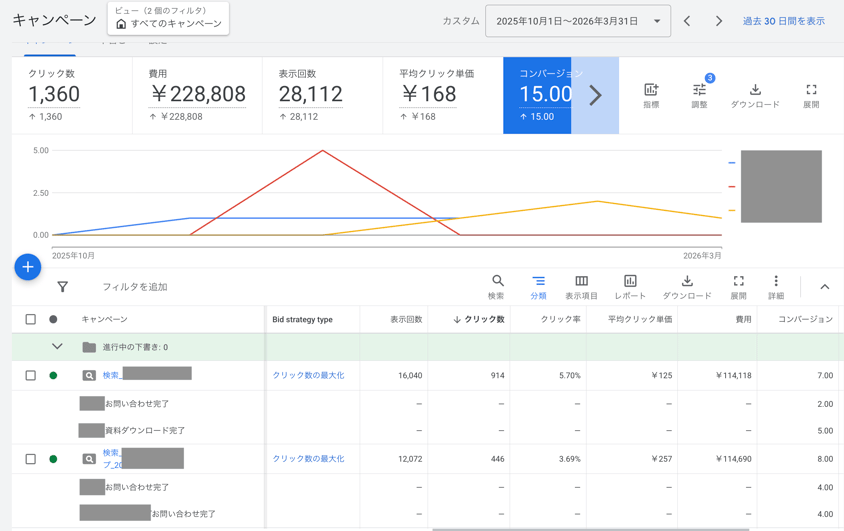Viewport: 844px width, 531px height.
Task: Click green status dot of 446 clicks campaign
Action: pos(53,459)
